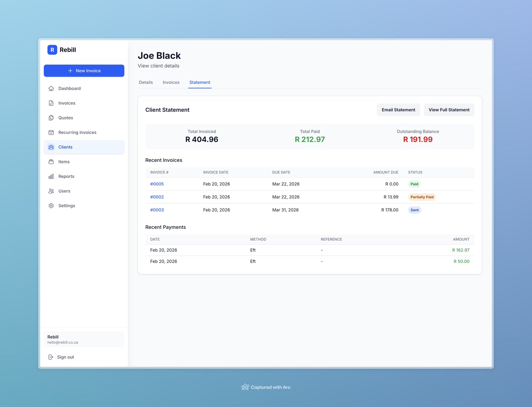This screenshot has height=407, width=532.
Task: Click the Email Statement button
Action: [398, 109]
